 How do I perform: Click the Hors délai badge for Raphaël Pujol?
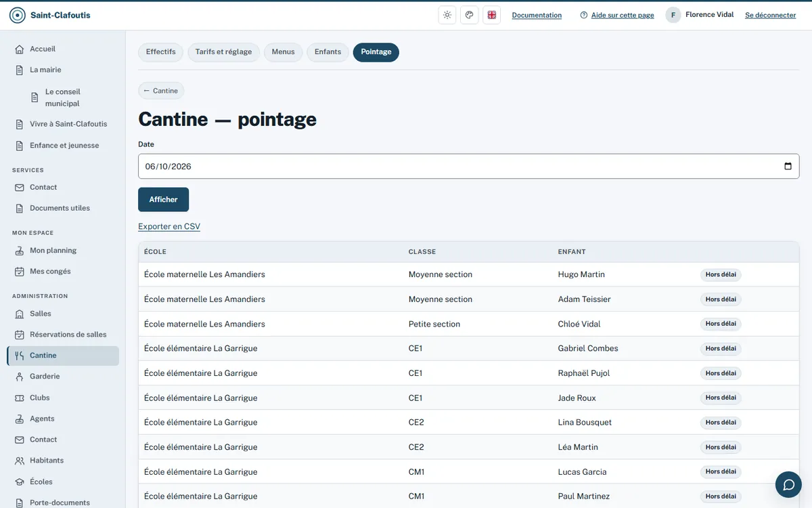pyautogui.click(x=721, y=373)
